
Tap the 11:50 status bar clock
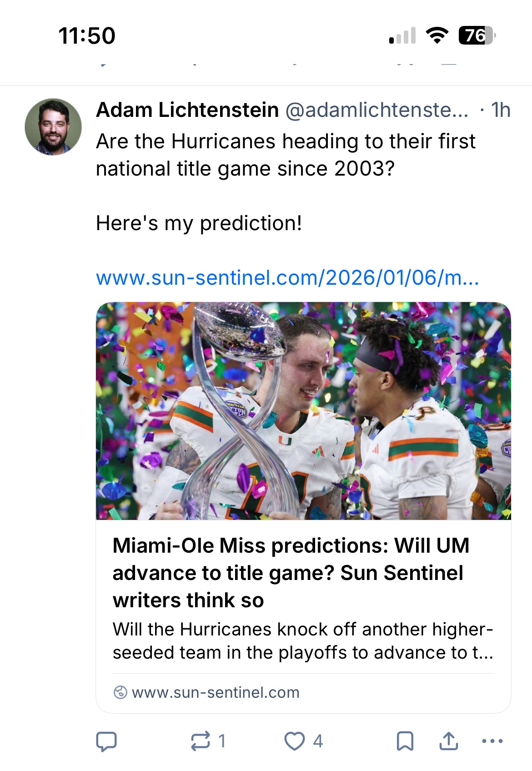pos(87,35)
